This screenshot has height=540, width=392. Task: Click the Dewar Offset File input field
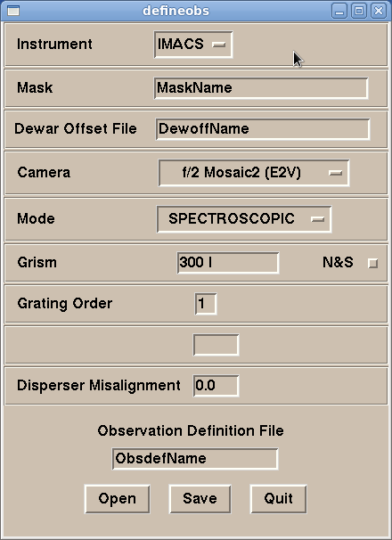pyautogui.click(x=263, y=129)
